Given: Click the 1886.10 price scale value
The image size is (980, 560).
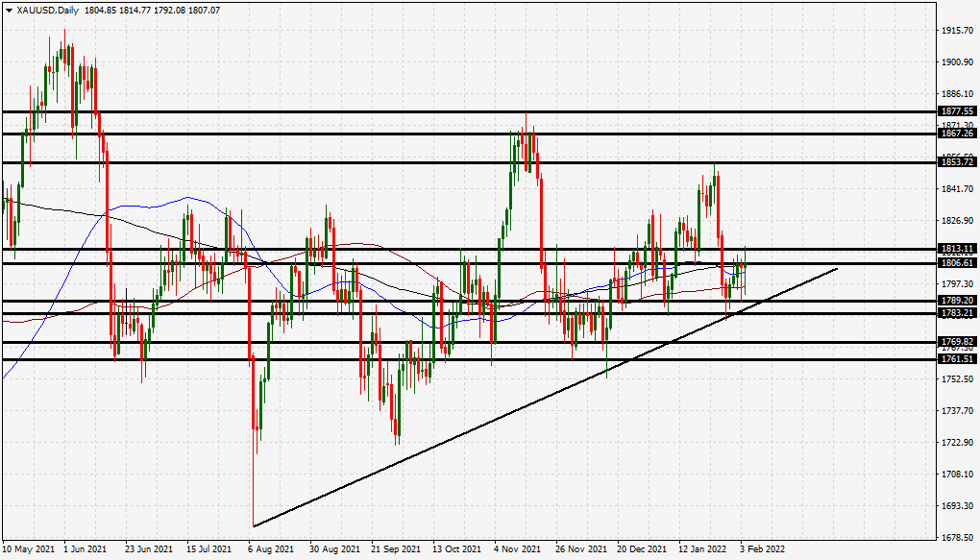Looking at the screenshot, I should (958, 94).
